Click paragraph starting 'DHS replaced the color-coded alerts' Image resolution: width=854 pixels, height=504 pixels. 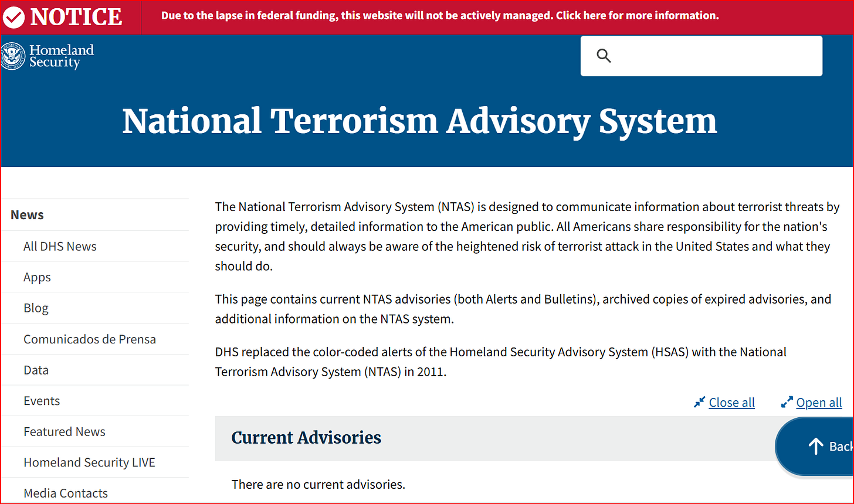point(501,362)
